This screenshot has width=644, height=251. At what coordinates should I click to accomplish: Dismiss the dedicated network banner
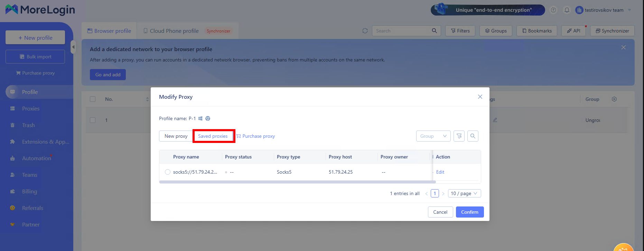(623, 47)
